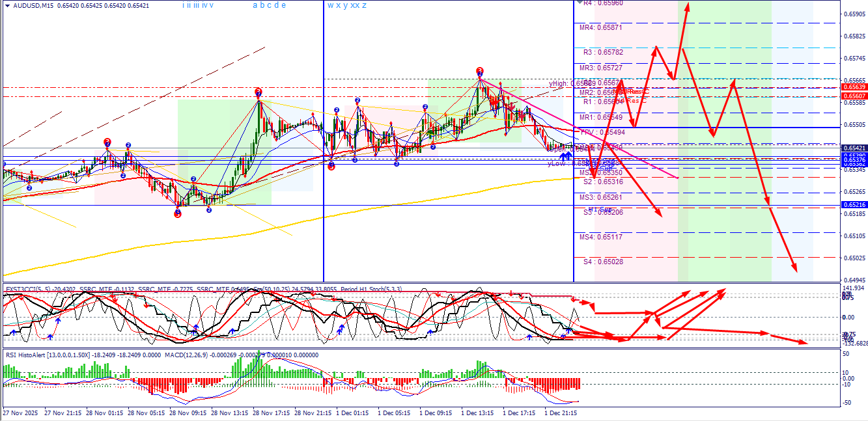Click the 27 Nov 21:15 time label
The width and height of the screenshot is (868, 421).
(x=64, y=413)
